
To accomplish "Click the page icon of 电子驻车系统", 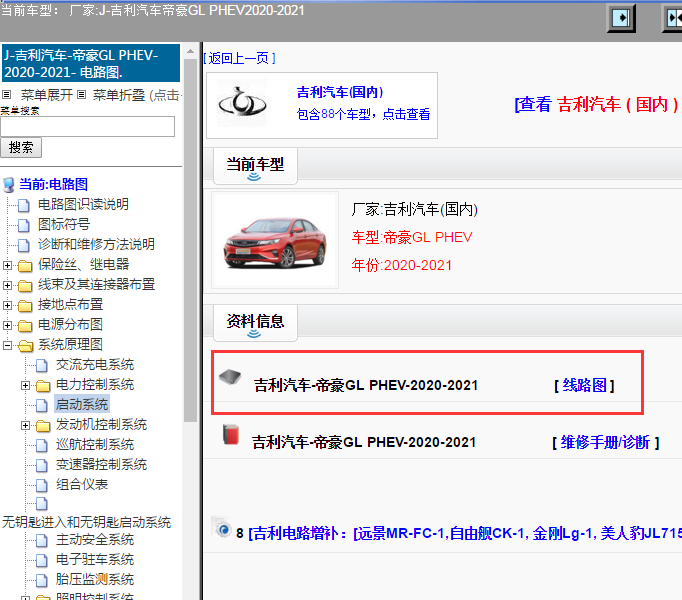I will tap(42, 560).
